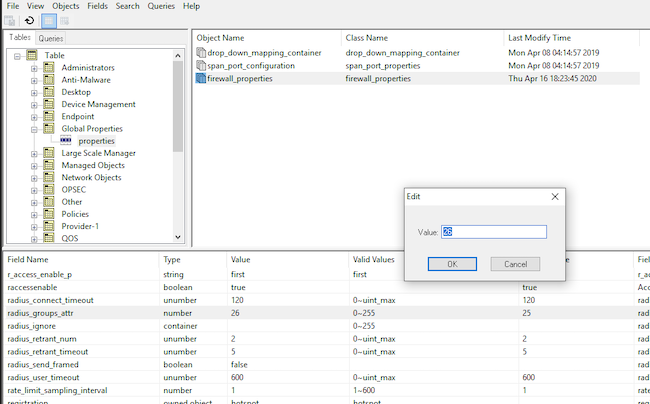Expand the Administrators node

click(34, 69)
